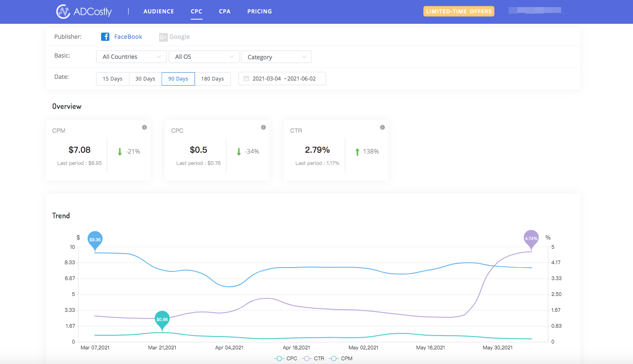Select the Facebook publisher icon
The height and width of the screenshot is (364, 633).
[x=105, y=37]
